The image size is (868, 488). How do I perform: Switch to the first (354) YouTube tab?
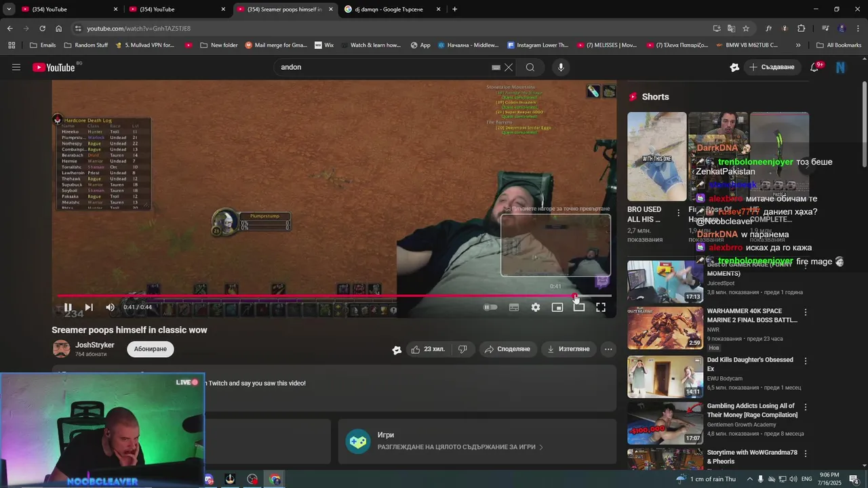point(68,9)
